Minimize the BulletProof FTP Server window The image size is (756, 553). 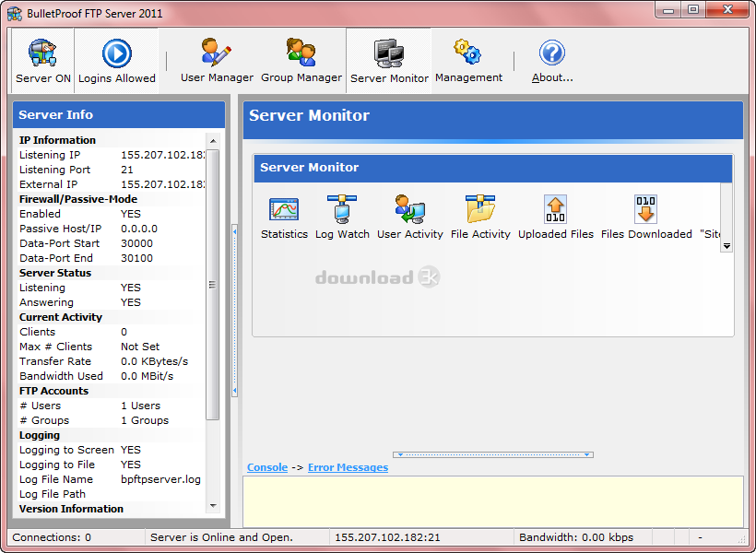click(668, 9)
